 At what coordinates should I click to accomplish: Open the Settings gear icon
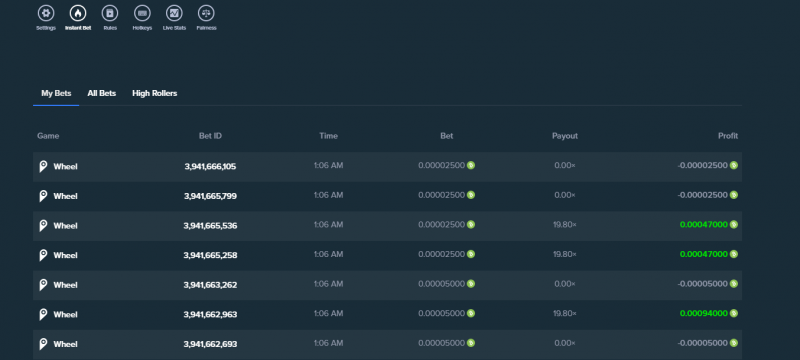[x=46, y=13]
